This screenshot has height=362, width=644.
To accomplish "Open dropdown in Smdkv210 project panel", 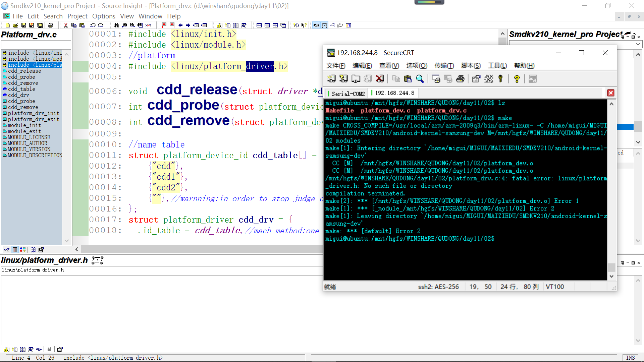I will pyautogui.click(x=638, y=44).
